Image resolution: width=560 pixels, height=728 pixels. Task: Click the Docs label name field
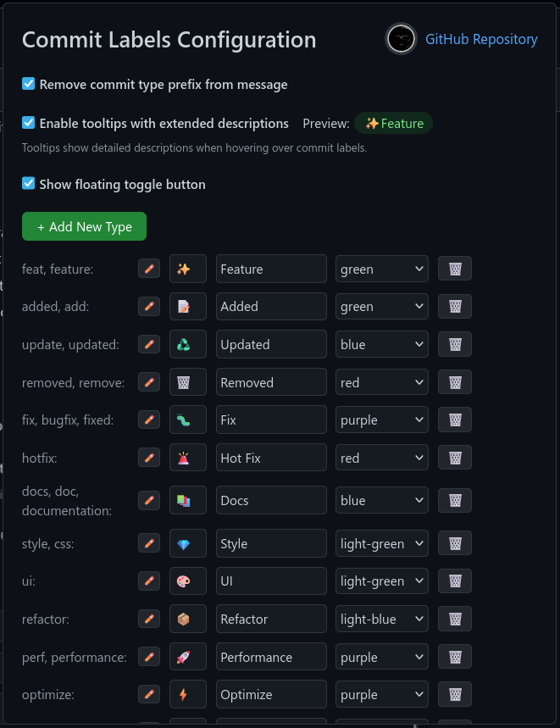click(271, 500)
